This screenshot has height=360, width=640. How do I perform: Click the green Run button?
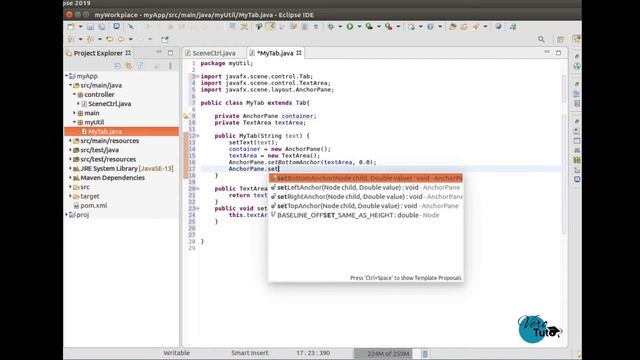350,27
